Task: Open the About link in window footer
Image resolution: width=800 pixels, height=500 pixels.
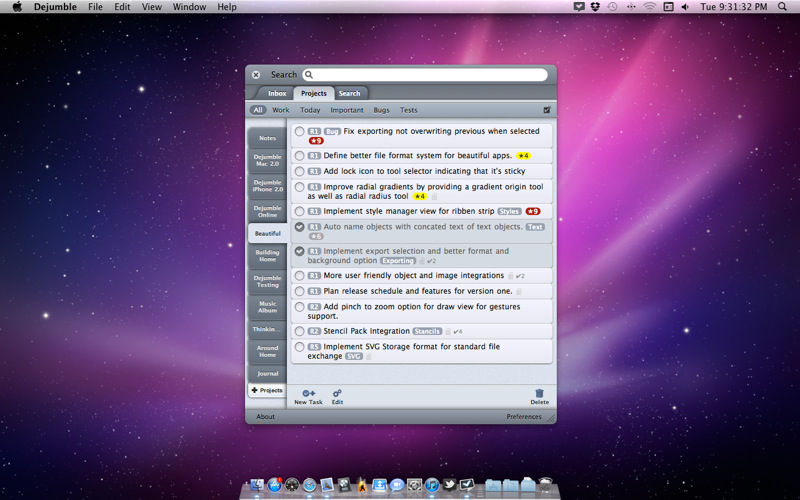Action: click(265, 417)
